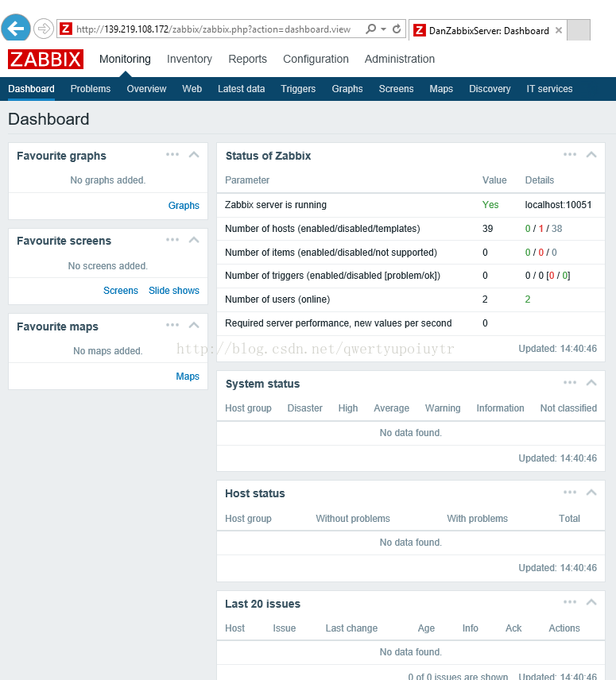Collapse the Status of Zabbix widget
This screenshot has height=680, width=616.
click(x=591, y=154)
